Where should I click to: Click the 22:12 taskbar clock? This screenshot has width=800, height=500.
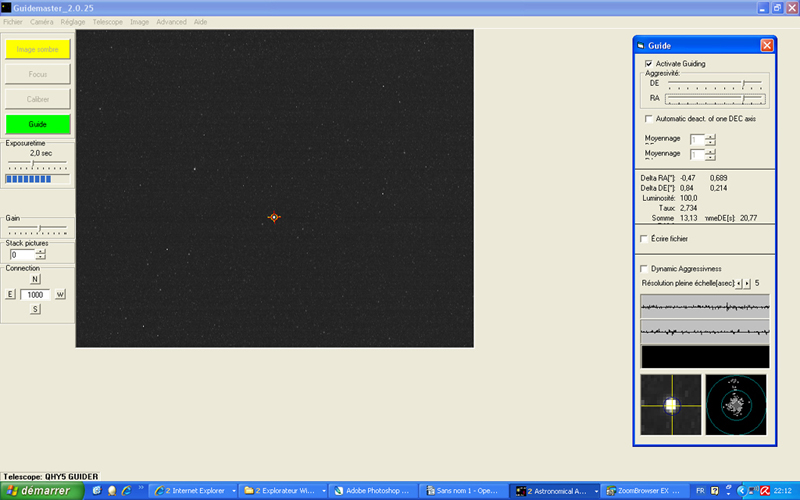click(x=783, y=491)
